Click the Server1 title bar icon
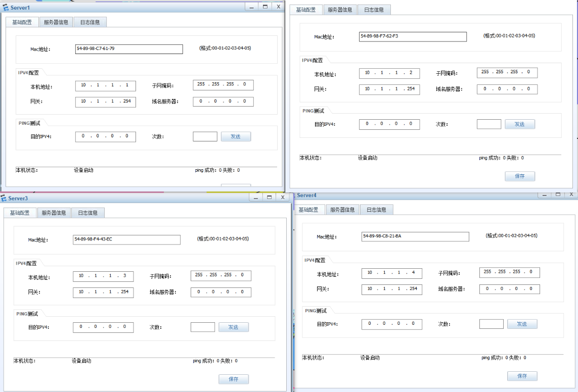The height and width of the screenshot is (392, 578). click(x=6, y=8)
